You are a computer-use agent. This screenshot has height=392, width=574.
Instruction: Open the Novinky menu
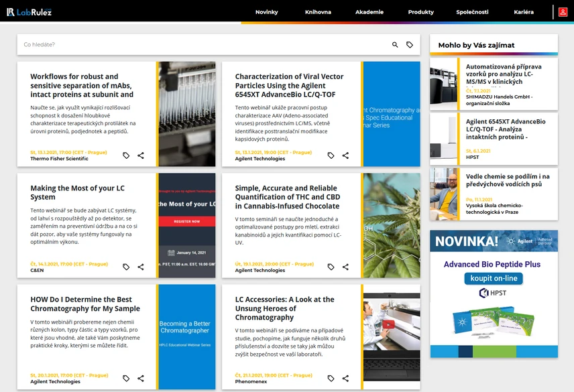[x=266, y=12]
